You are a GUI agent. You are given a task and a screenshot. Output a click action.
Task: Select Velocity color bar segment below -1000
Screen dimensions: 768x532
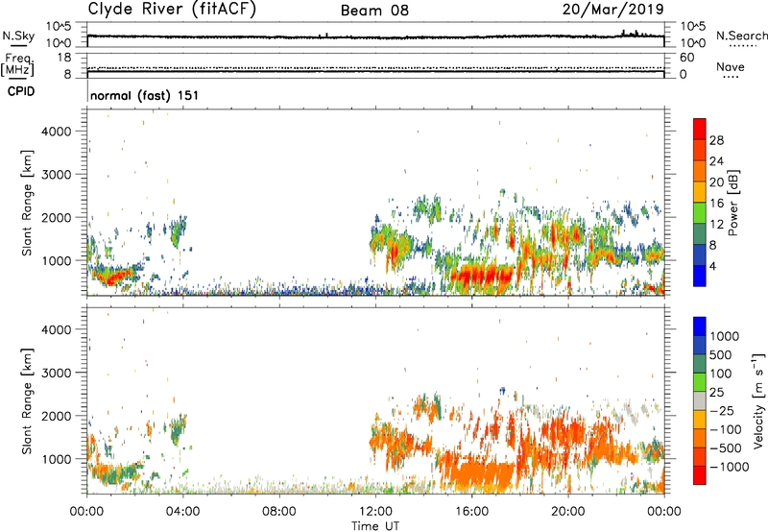click(x=700, y=475)
